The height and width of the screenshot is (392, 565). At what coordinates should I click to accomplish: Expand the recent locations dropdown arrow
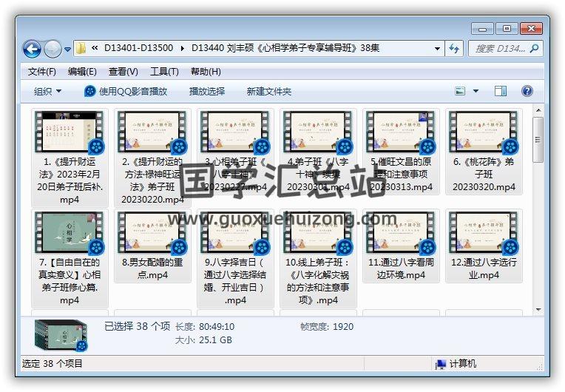click(x=68, y=50)
